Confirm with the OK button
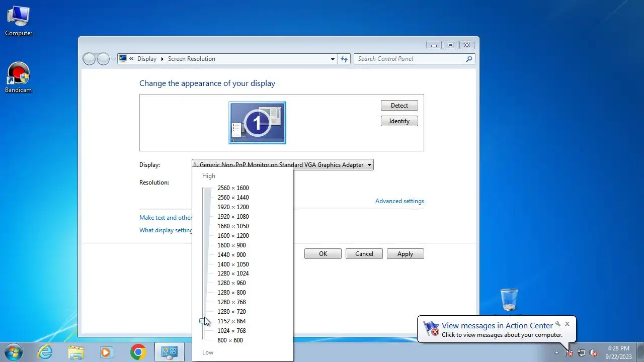The width and height of the screenshot is (644, 362). (x=323, y=254)
